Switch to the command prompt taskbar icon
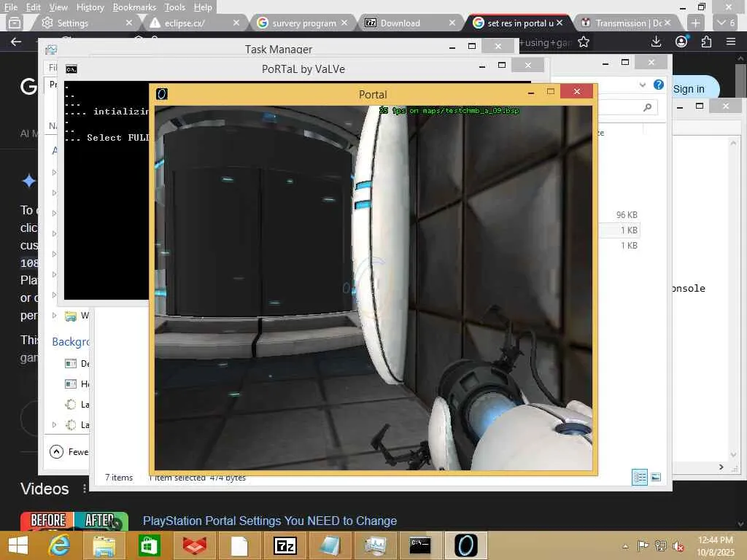The height and width of the screenshot is (560, 747). click(x=420, y=545)
